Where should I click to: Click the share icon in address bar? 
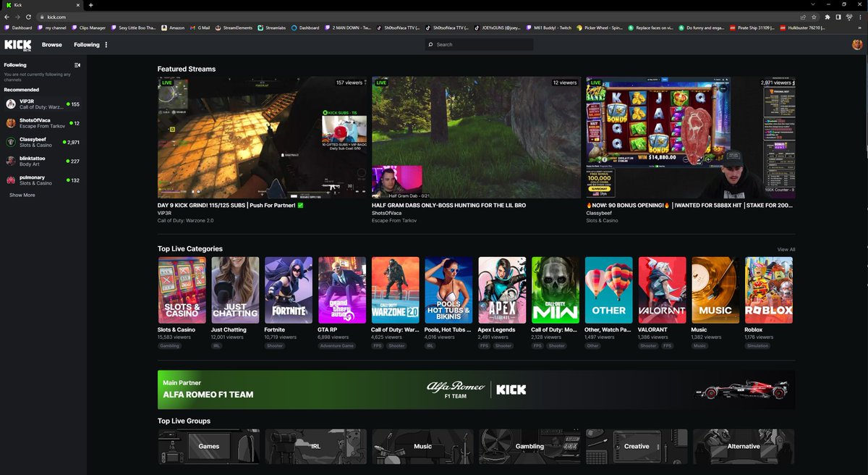[803, 17]
